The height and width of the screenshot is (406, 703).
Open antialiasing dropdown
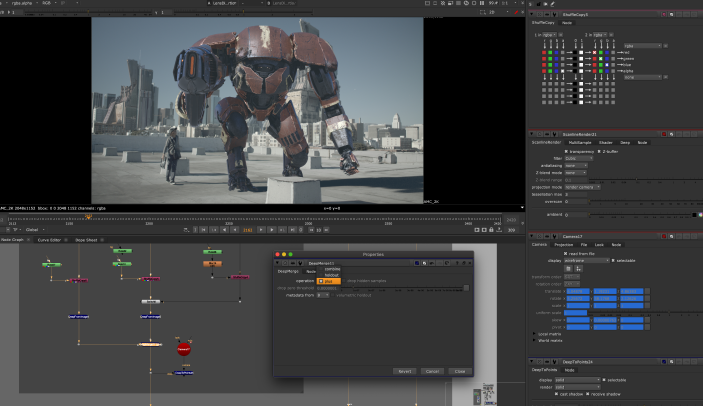[576, 165]
